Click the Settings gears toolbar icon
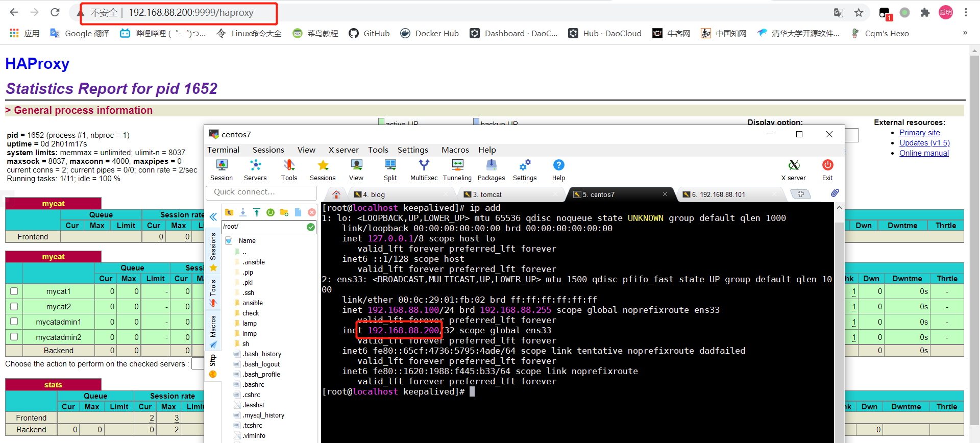Viewport: 980px width, 443px height. pyautogui.click(x=525, y=170)
